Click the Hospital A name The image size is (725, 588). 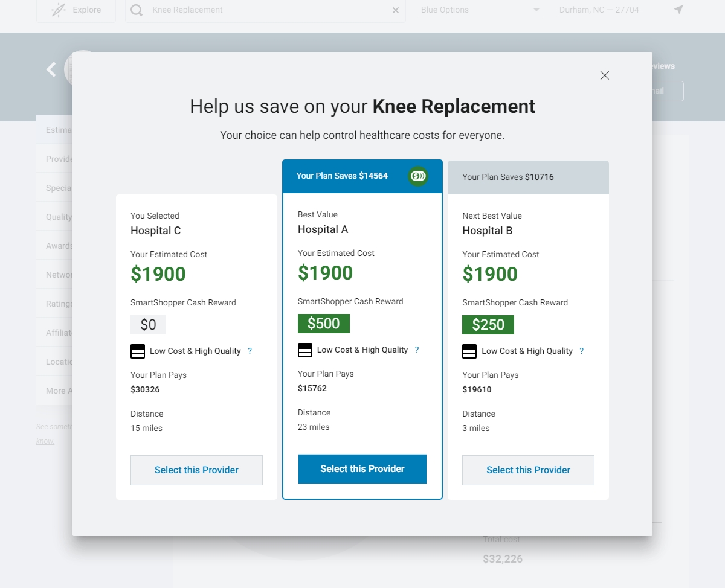coord(323,229)
